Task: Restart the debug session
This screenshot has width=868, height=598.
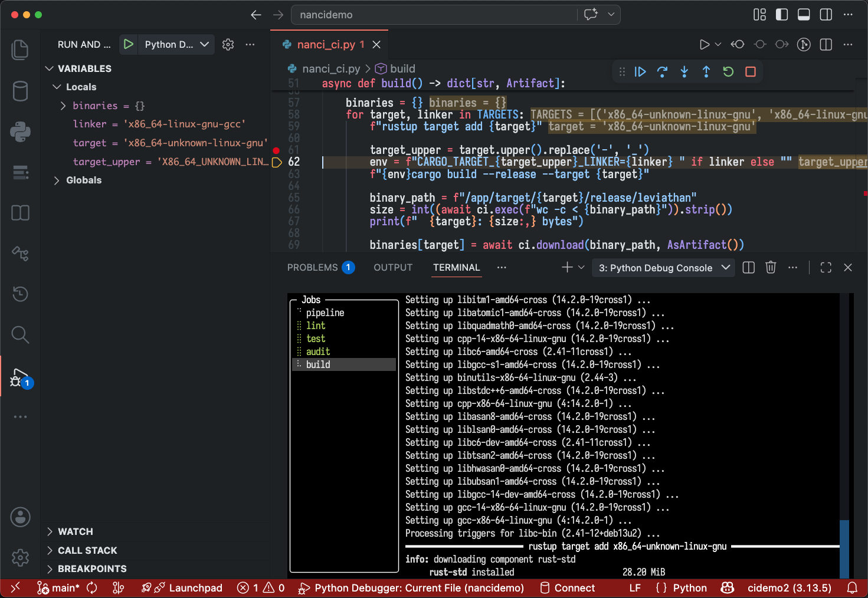Action: pyautogui.click(x=728, y=72)
